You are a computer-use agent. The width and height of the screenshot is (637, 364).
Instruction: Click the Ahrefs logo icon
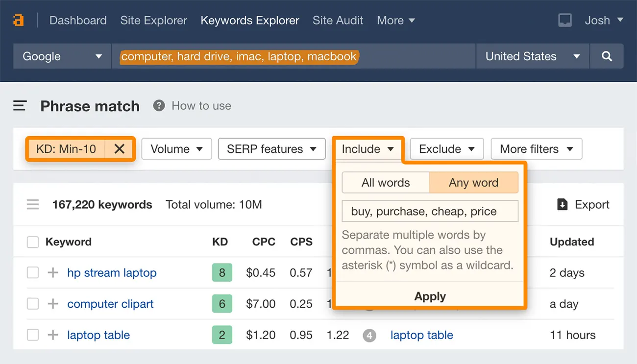19,21
